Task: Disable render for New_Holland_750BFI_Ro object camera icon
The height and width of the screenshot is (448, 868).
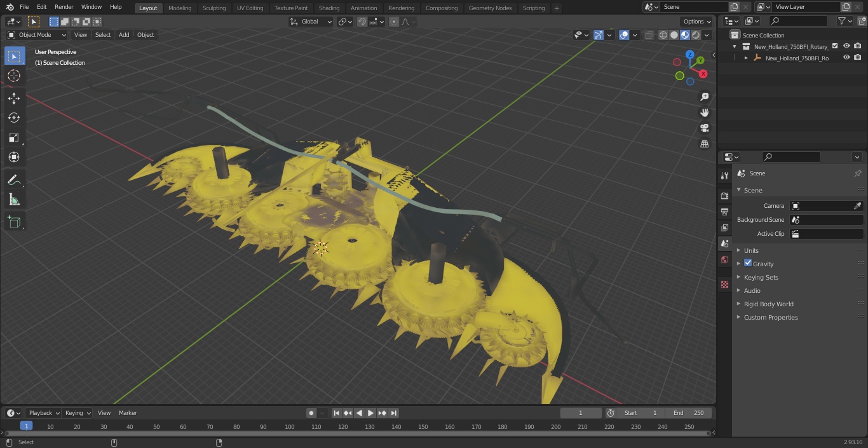Action: pyautogui.click(x=858, y=57)
